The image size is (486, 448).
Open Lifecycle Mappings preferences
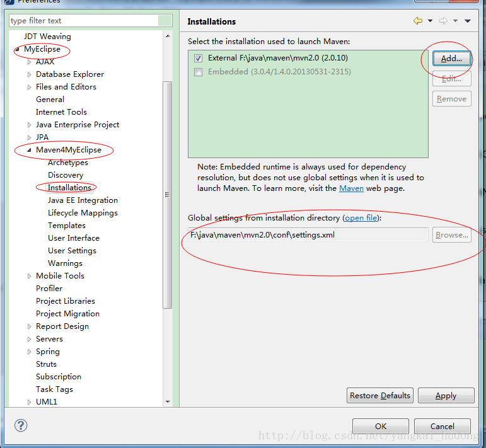pos(83,213)
